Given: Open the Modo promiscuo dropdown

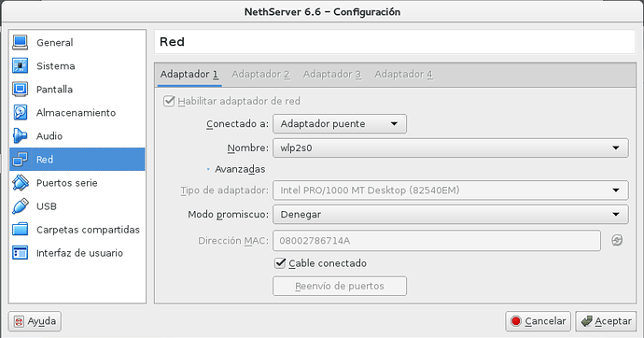Looking at the screenshot, I should click(x=451, y=215).
